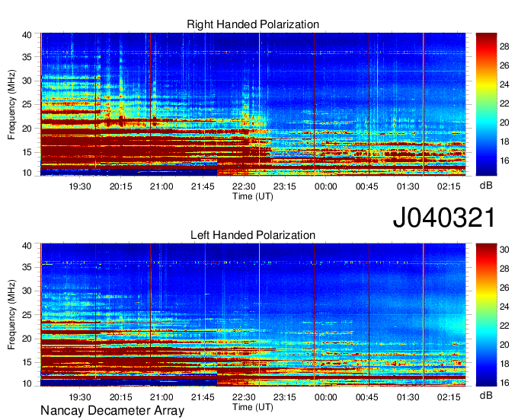Click the 18 dB tick on Right Handed colorbar
518x420 pixels.
tap(504, 142)
